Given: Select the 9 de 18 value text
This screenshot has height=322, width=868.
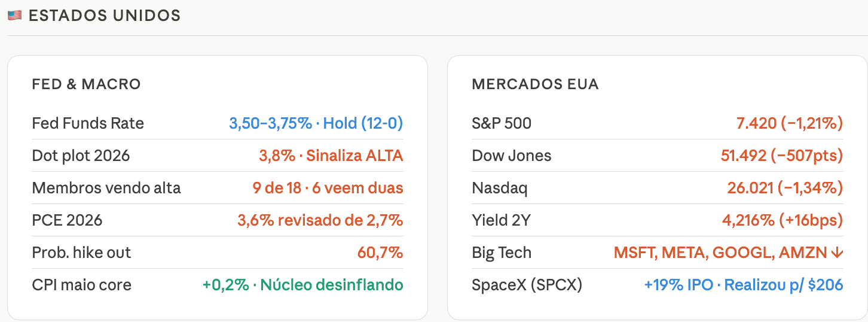Looking at the screenshot, I should pyautogui.click(x=277, y=188).
